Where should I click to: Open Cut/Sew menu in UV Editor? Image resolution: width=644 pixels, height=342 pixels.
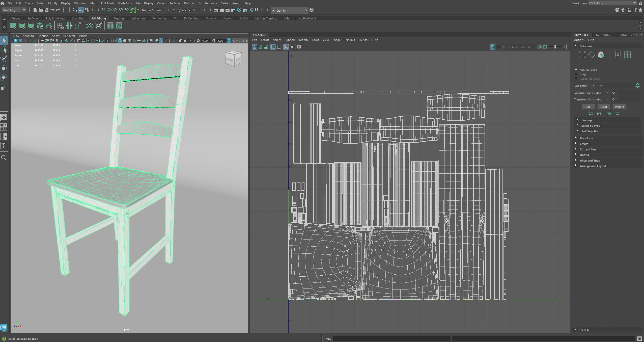click(290, 40)
